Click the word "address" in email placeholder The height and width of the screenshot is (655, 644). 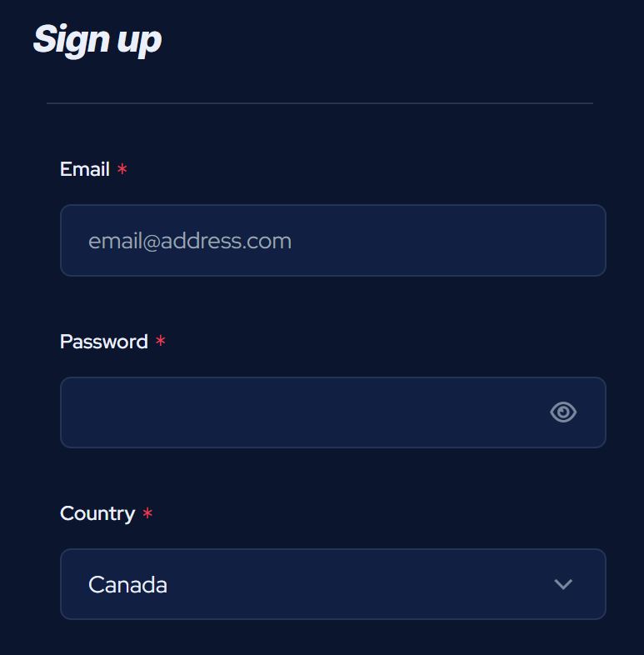tap(198, 241)
